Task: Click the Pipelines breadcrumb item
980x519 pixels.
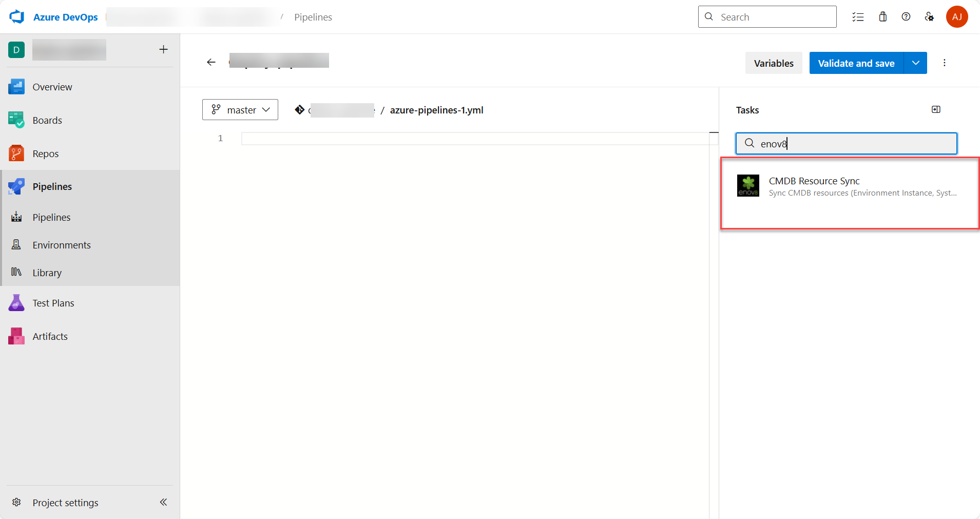Action: click(x=313, y=17)
